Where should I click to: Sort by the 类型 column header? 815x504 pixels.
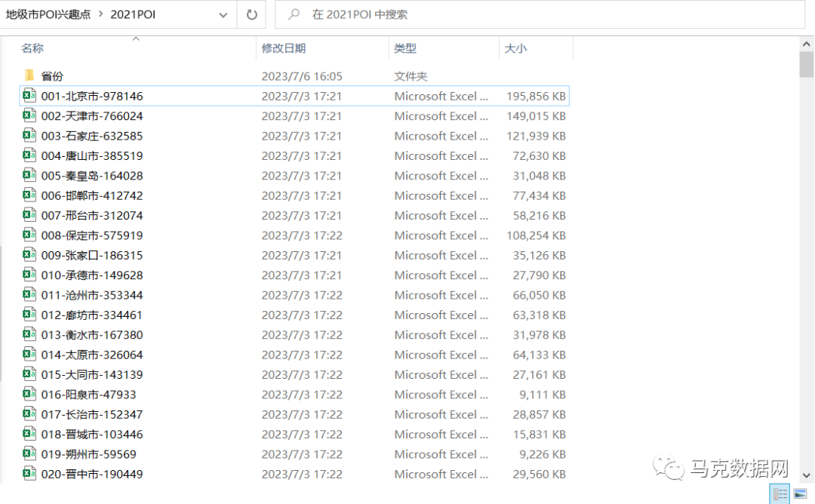(405, 48)
